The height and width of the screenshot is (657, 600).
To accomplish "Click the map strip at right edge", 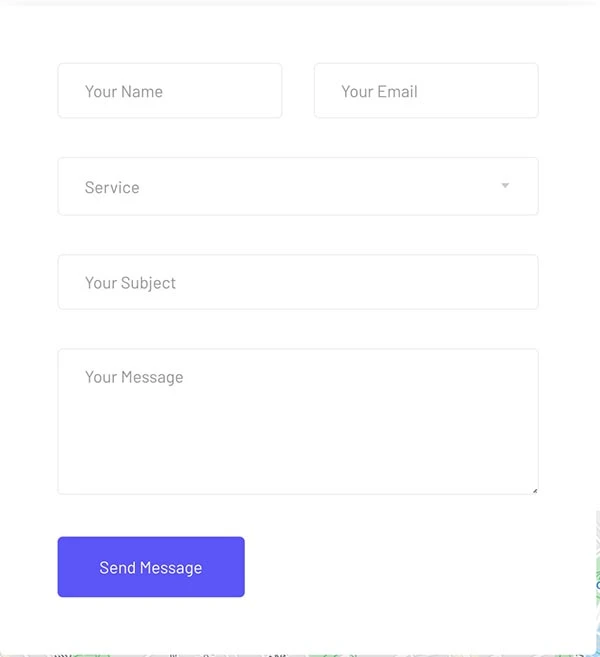I will pos(598,582).
